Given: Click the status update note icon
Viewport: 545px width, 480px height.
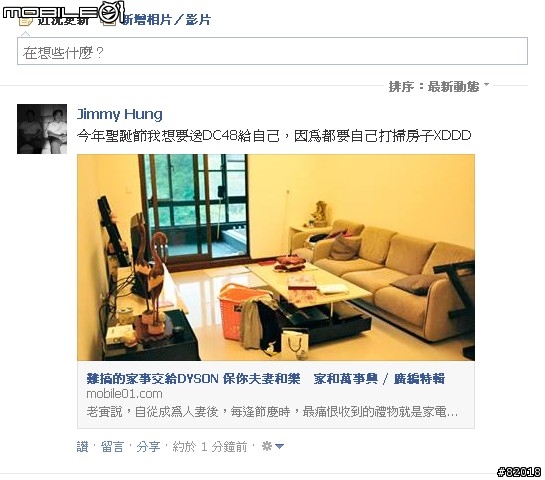Looking at the screenshot, I should (x=25, y=22).
